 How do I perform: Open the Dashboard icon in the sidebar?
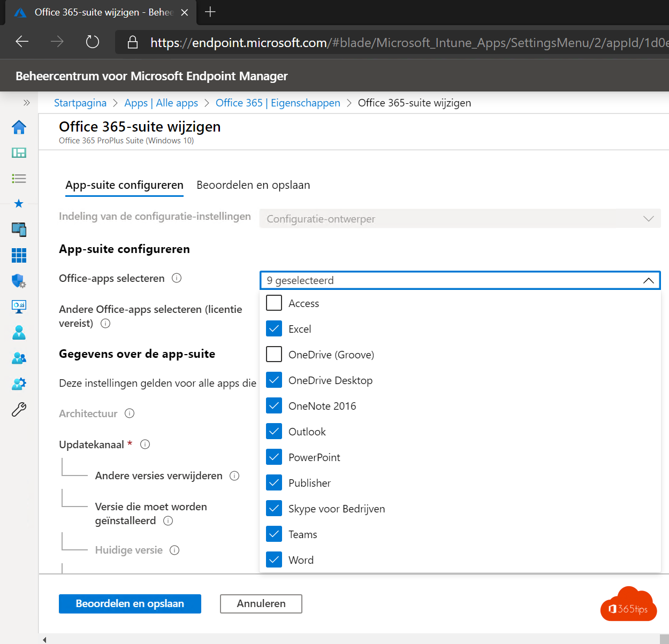[x=19, y=152]
